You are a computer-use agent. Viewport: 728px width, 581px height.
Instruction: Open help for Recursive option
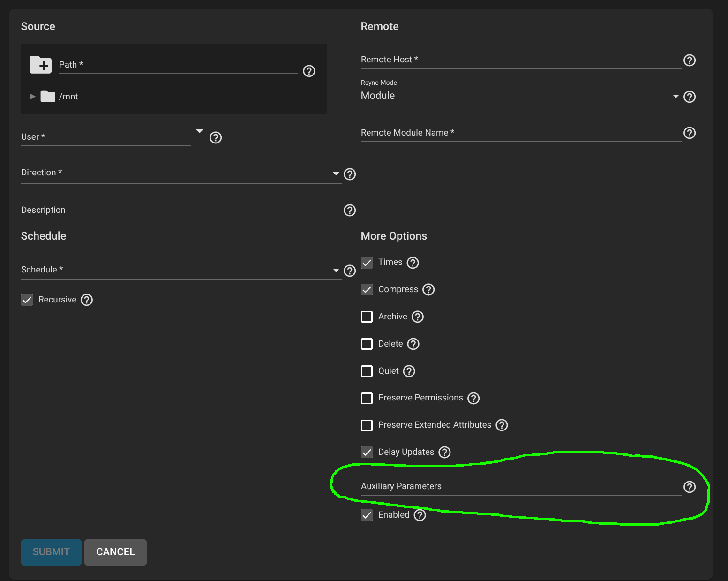coord(87,300)
